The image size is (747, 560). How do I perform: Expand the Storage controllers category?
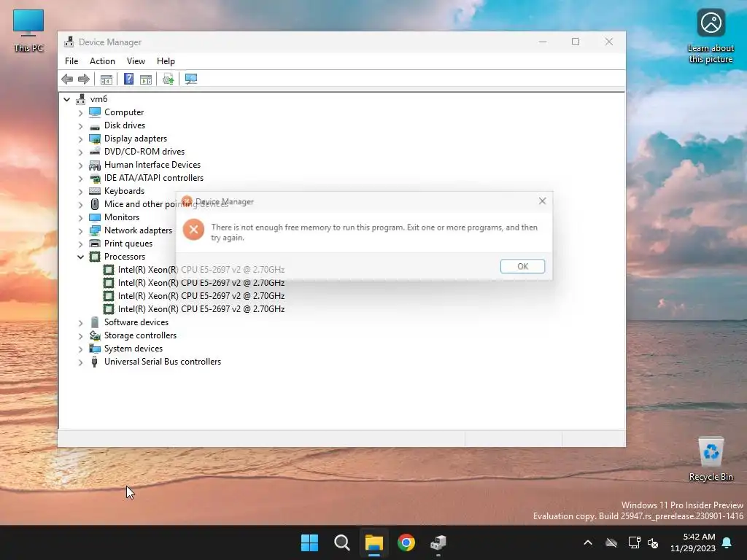point(80,336)
